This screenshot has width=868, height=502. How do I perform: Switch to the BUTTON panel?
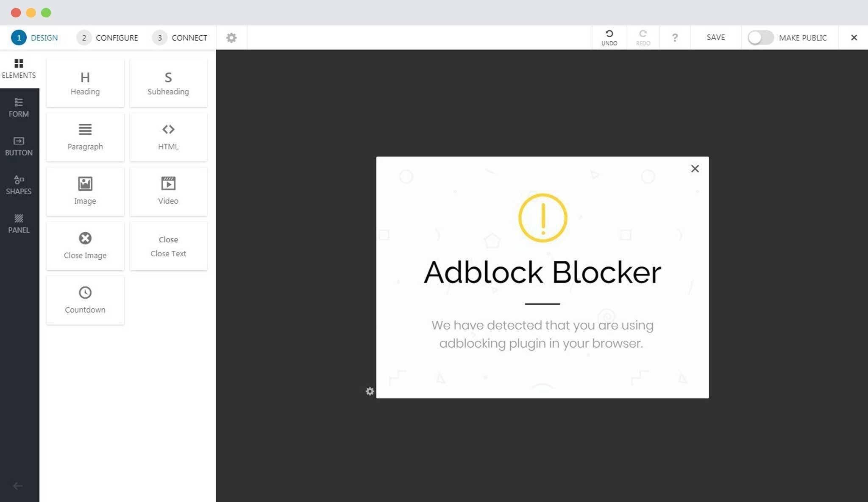(18, 146)
